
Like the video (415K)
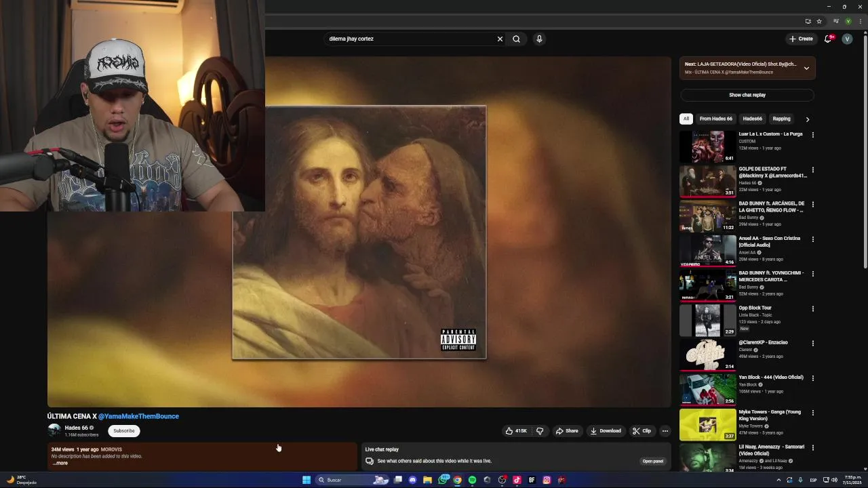(515, 430)
